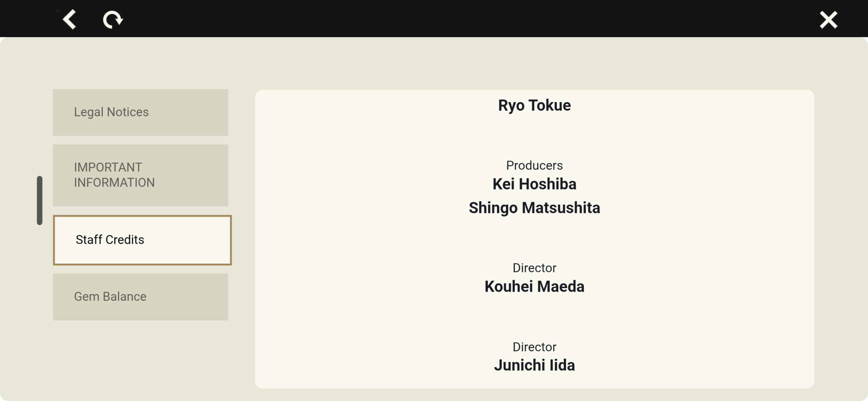Click the first Director heading

(x=534, y=268)
